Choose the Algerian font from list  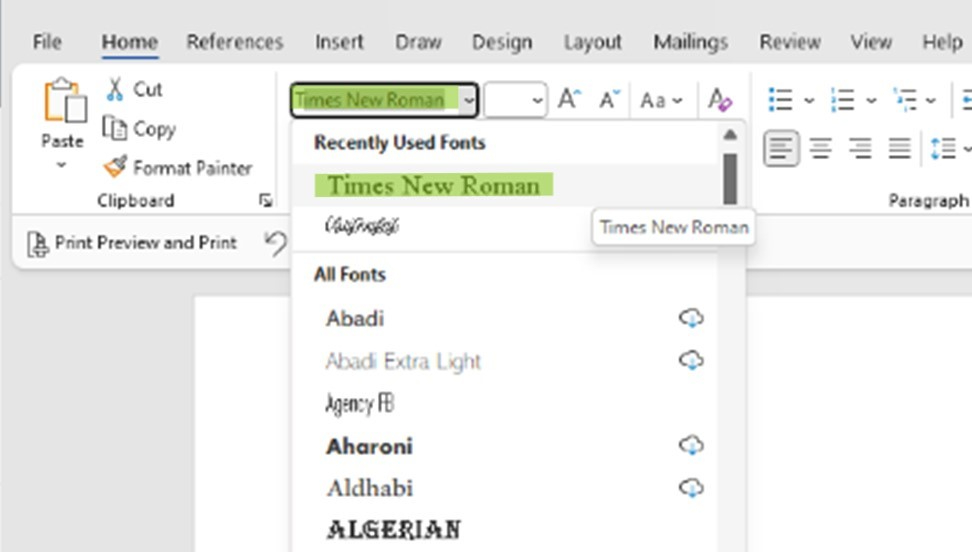point(393,529)
